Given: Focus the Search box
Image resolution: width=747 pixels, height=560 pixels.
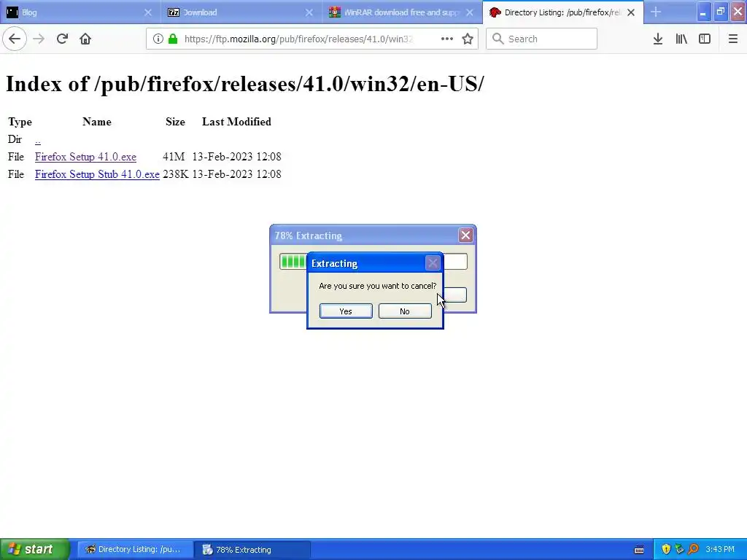Looking at the screenshot, I should point(542,39).
